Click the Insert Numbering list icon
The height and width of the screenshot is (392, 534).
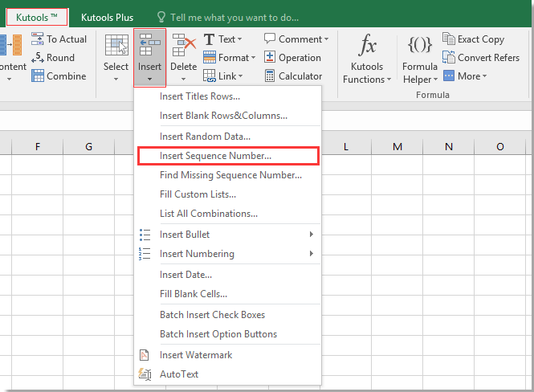pyautogui.click(x=145, y=254)
